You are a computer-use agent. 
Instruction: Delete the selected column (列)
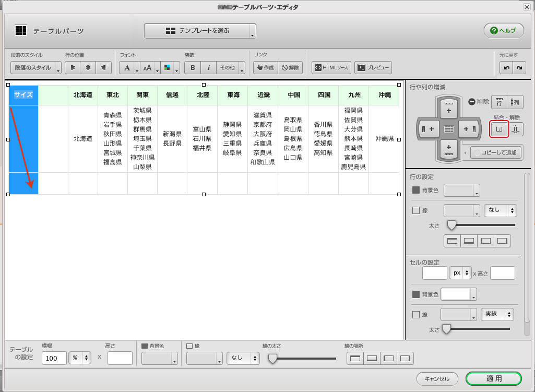pos(515,102)
